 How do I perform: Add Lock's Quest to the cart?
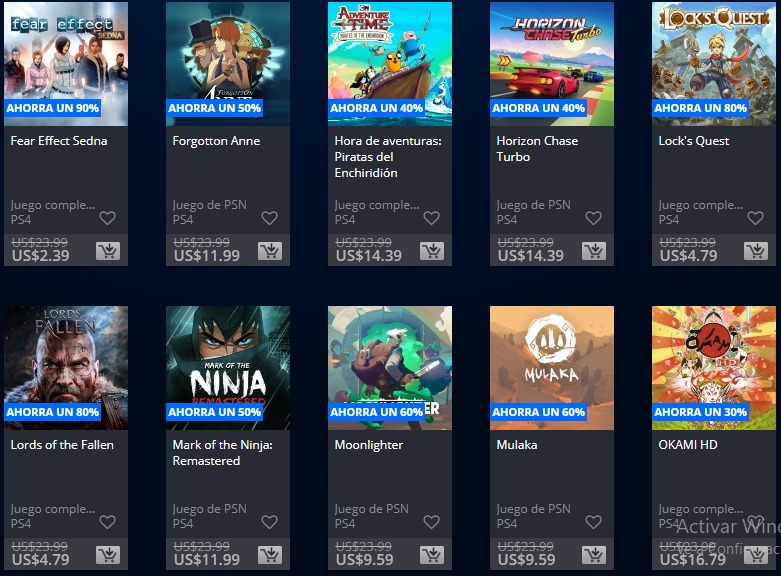tap(756, 251)
